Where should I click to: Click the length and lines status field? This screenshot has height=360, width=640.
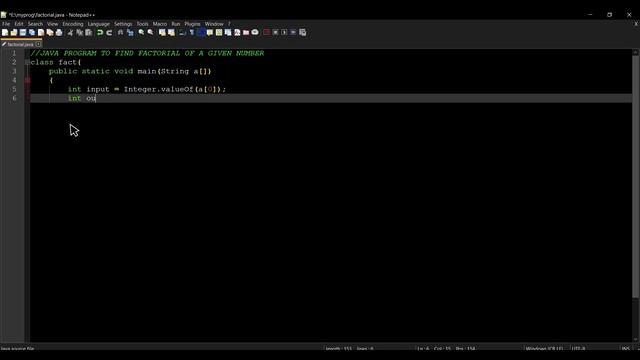tap(349, 349)
